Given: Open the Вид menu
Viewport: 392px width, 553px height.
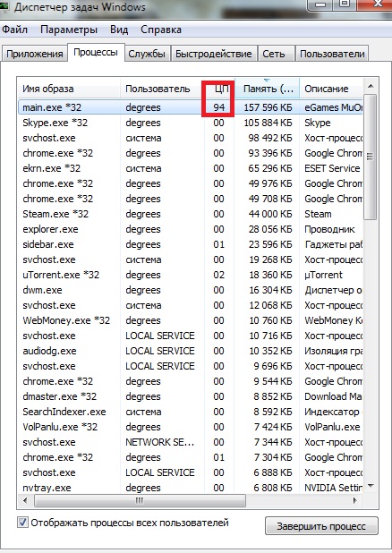Looking at the screenshot, I should click(119, 30).
